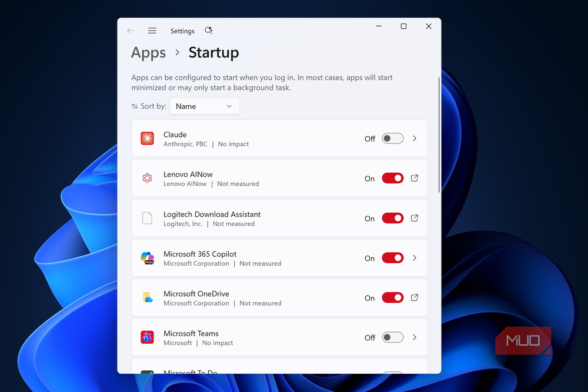Click the Microsoft 365 Copilot icon

(x=147, y=258)
